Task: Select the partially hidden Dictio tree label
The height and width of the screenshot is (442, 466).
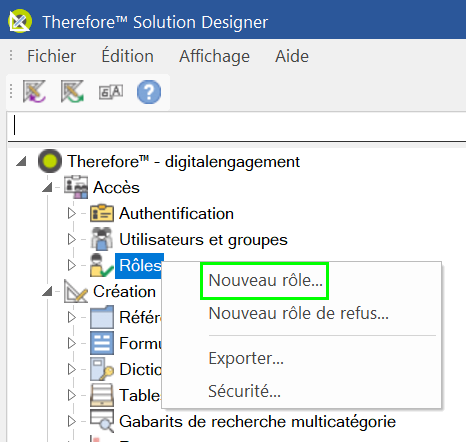Action: [x=140, y=369]
